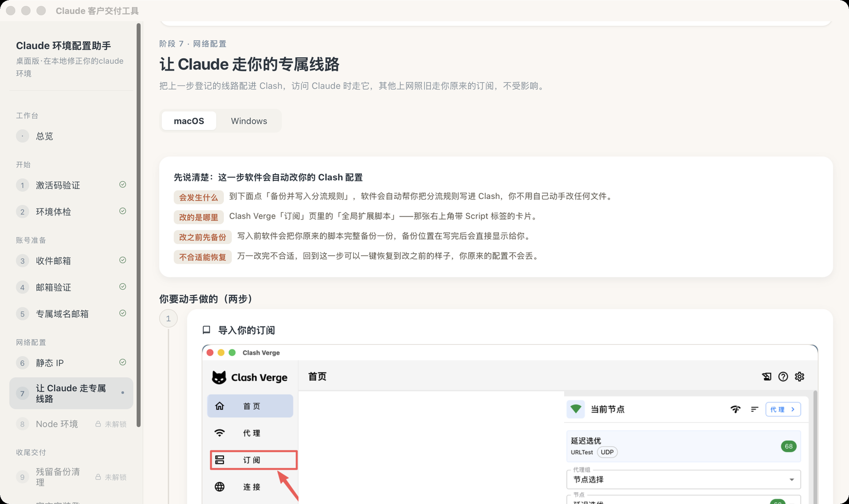The height and width of the screenshot is (504, 849).
Task: Click the check icon beside 激活码验证
Action: (x=123, y=185)
